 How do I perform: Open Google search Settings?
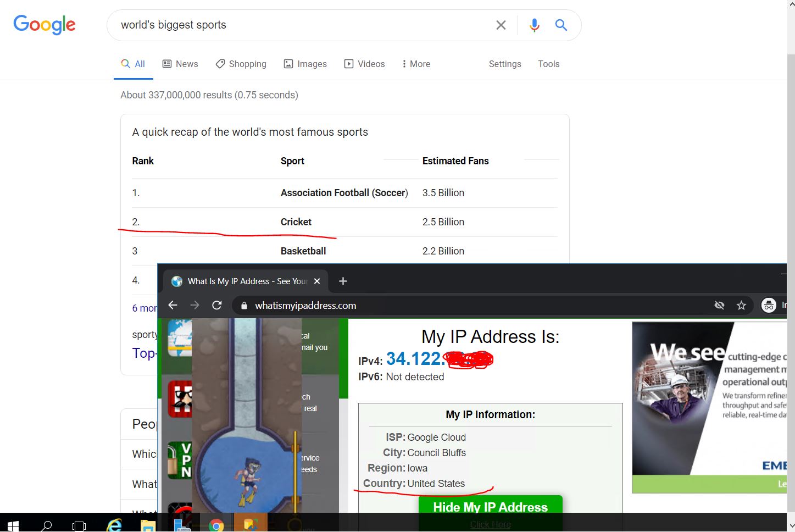[505, 64]
